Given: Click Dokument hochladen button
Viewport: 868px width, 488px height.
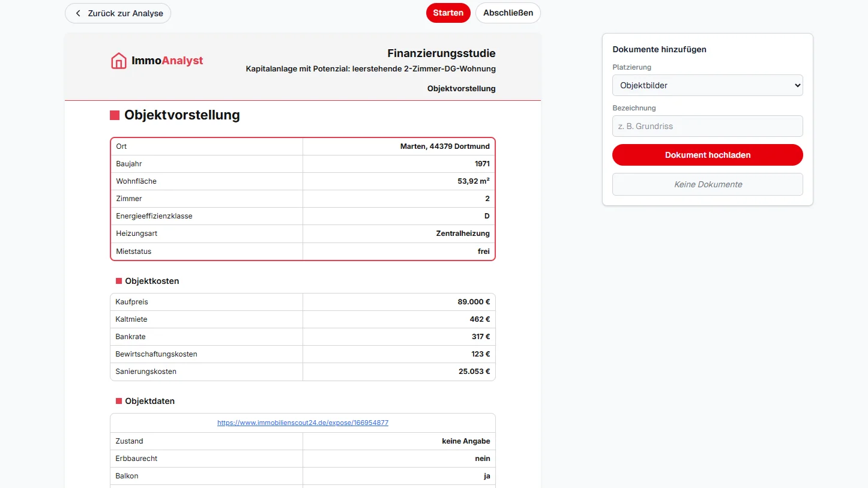Looking at the screenshot, I should pos(708,155).
